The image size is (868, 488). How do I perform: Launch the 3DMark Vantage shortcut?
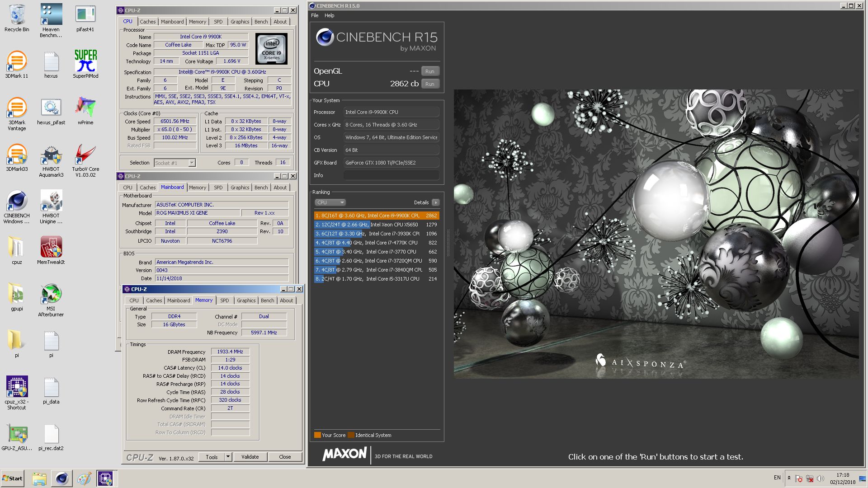point(17,114)
